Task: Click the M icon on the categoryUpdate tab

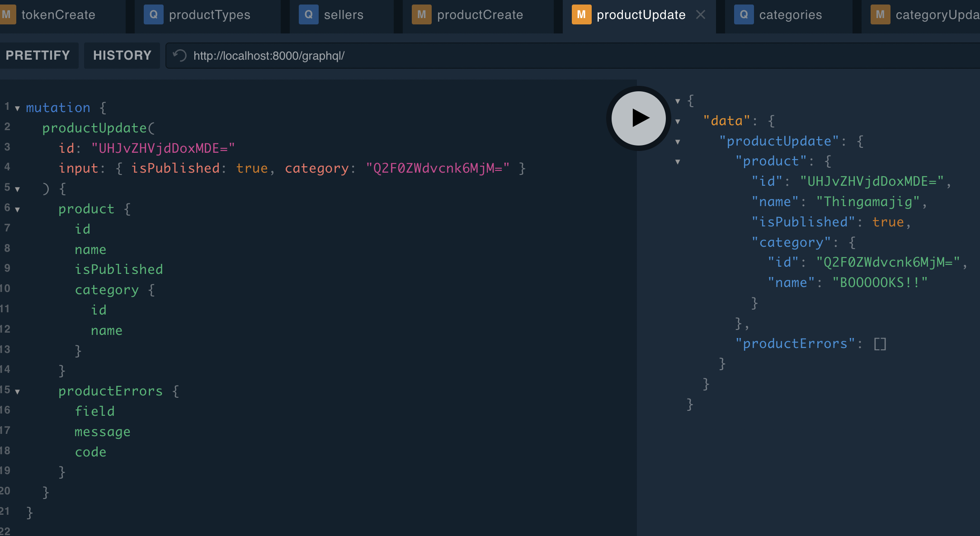Action: coord(880,15)
